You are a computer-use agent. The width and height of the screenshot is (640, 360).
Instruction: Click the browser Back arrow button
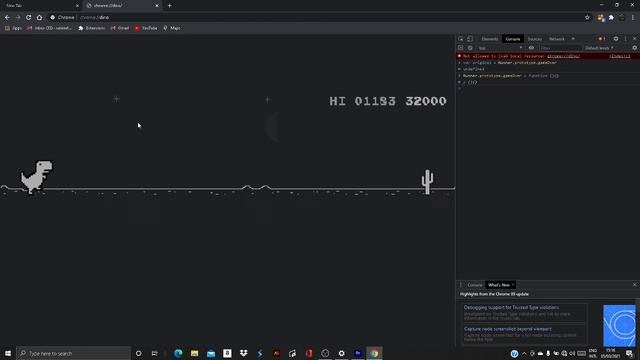7,18
